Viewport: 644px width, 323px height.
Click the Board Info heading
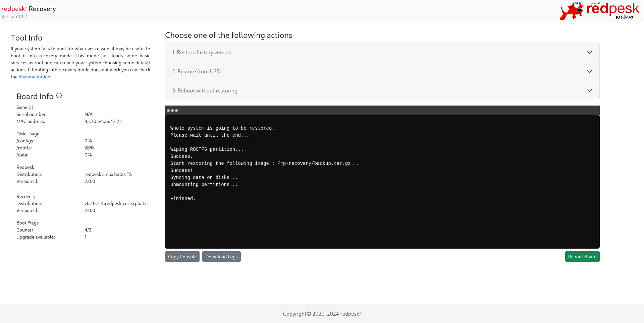[x=35, y=96]
